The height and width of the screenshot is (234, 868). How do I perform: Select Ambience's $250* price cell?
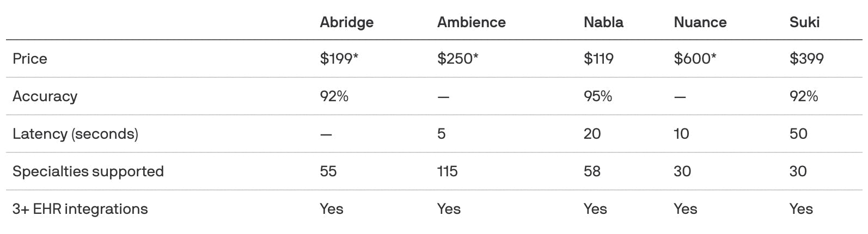pos(457,59)
